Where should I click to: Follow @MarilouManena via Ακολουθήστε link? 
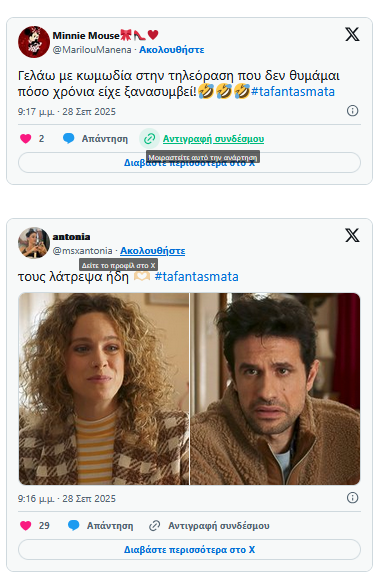(x=172, y=50)
